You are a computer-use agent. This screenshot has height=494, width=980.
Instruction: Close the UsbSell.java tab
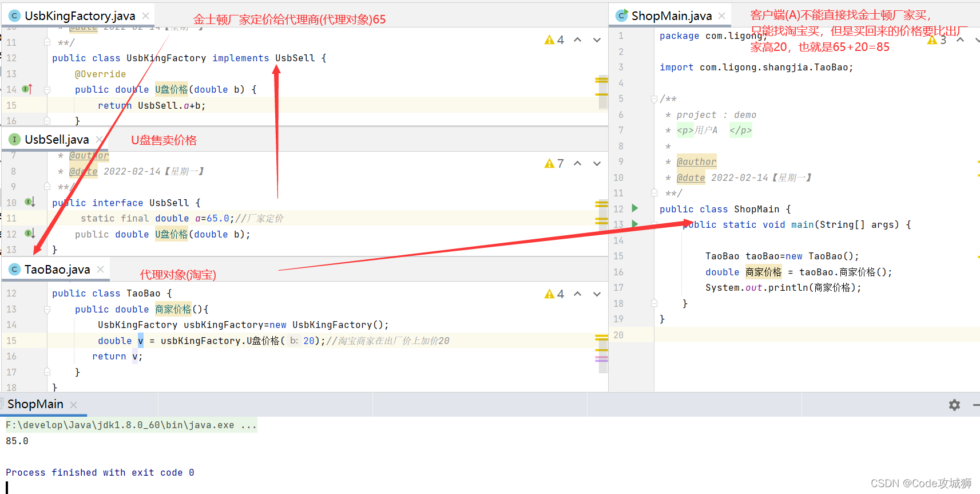(x=100, y=140)
